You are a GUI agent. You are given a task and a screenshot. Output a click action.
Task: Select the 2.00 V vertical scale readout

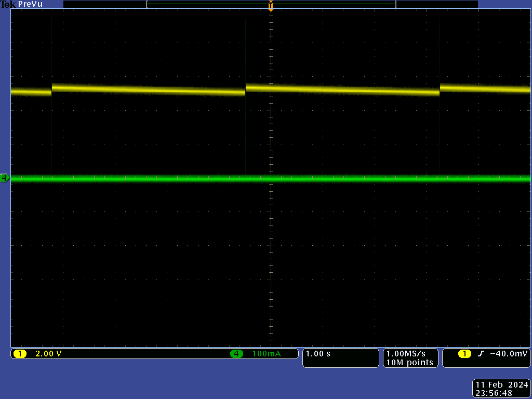click(x=48, y=354)
